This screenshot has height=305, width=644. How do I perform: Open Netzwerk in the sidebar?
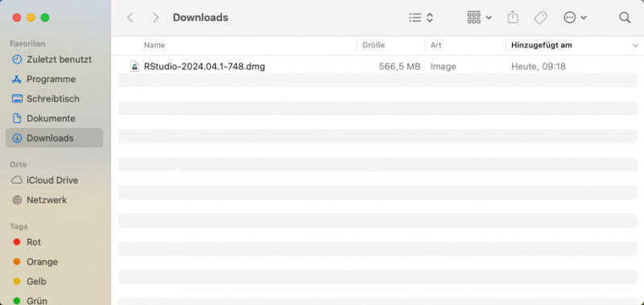pyautogui.click(x=54, y=200)
